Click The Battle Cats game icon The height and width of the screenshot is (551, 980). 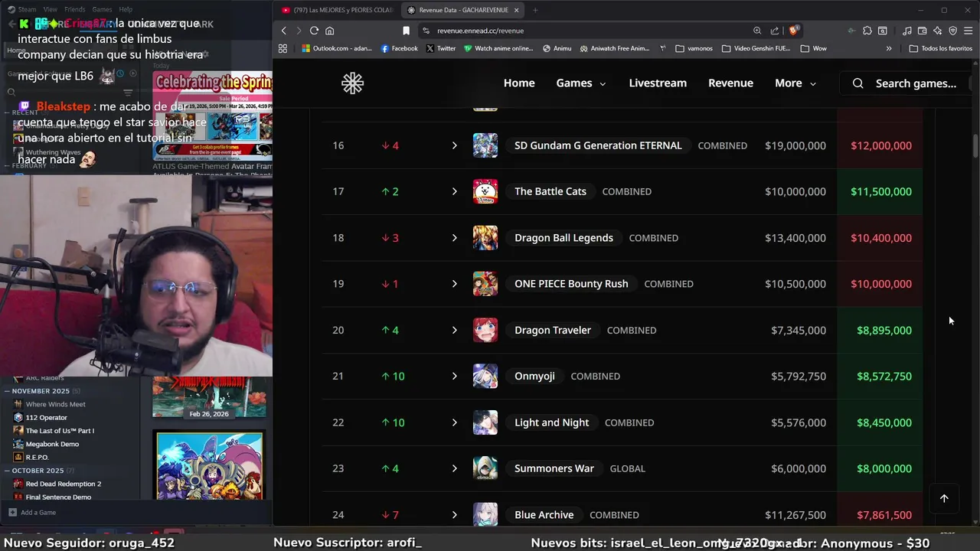485,191
